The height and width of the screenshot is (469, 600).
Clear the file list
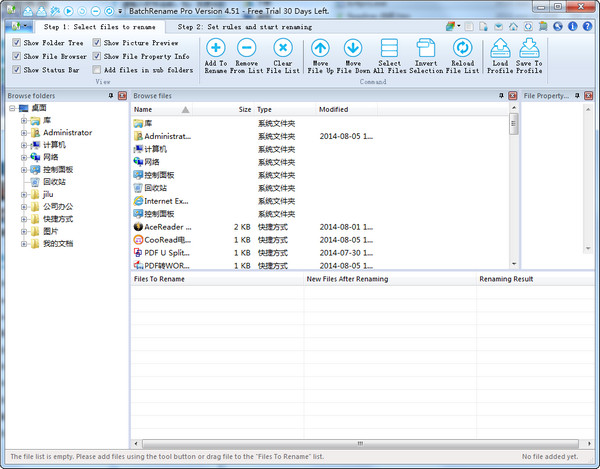283,48
